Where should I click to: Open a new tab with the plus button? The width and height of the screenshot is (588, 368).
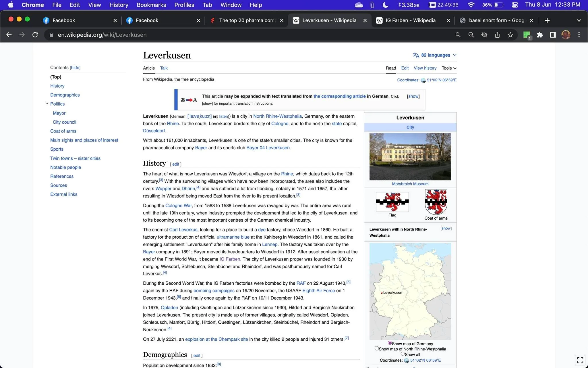tap(547, 20)
